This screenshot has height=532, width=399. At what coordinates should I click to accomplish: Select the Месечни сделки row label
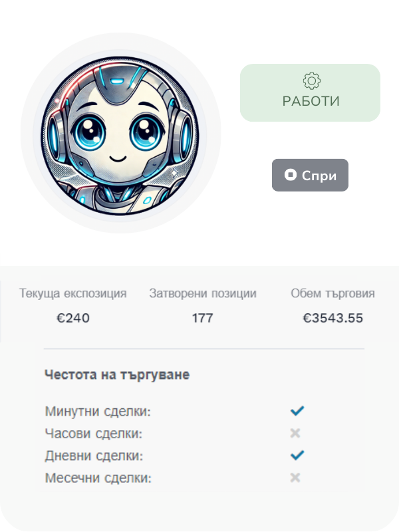98,477
